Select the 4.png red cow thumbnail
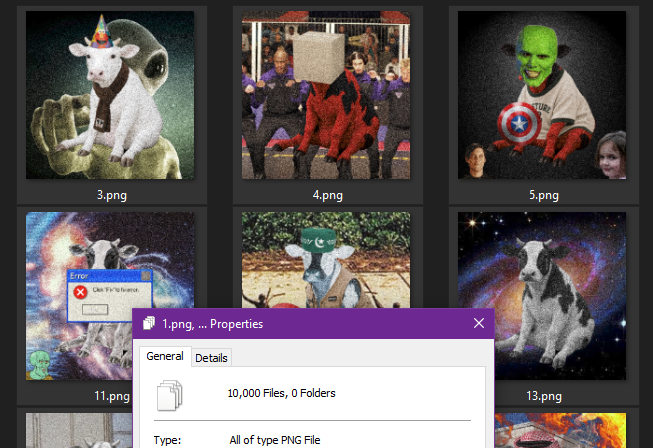 tap(326, 95)
